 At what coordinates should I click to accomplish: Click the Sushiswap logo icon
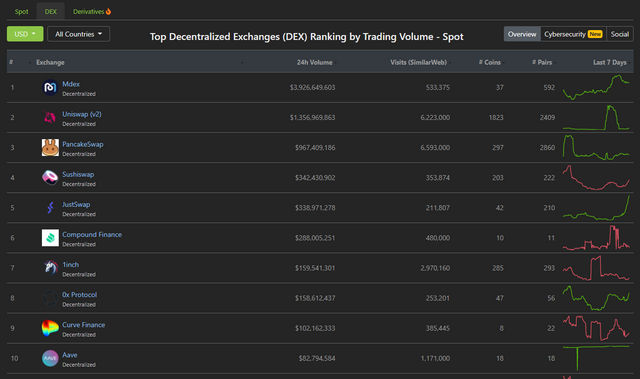point(50,177)
